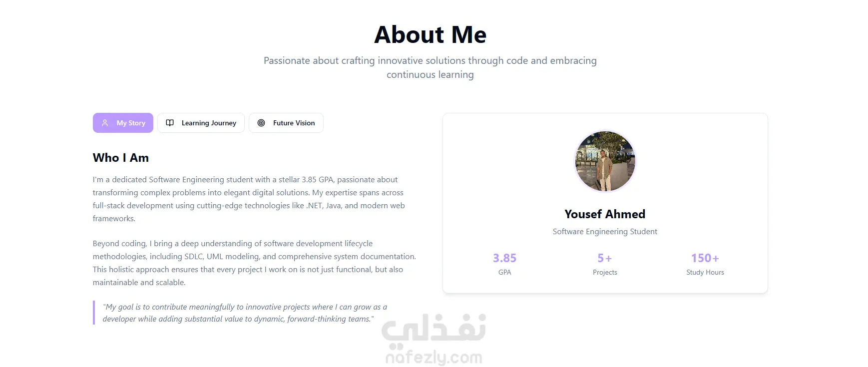Select the My Story tab label
Screen dimensions: 868x367
tap(131, 123)
